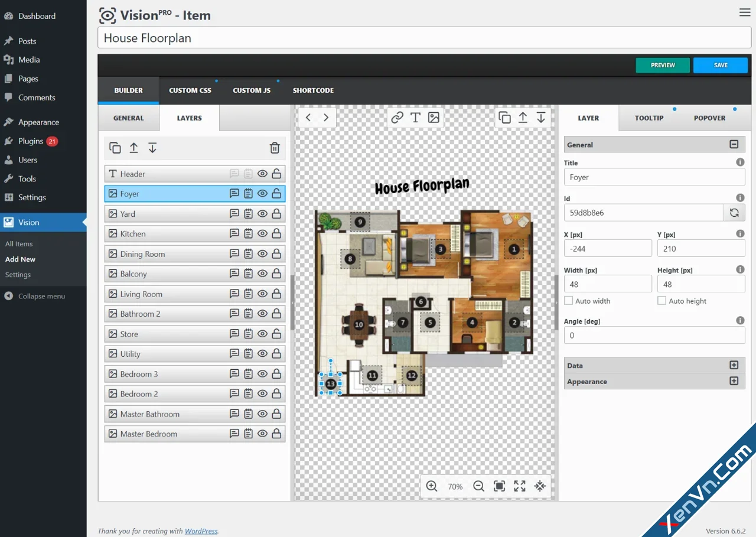Open tooltip settings for Kitchen layer
Image resolution: width=756 pixels, height=537 pixels.
pyautogui.click(x=234, y=234)
